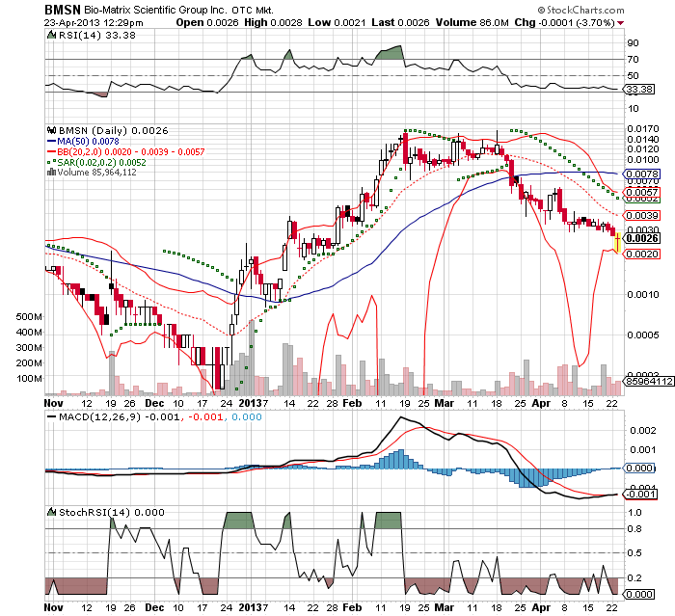Click the StochRSI 0.000 axis value tag
The width and height of the screenshot is (675, 616).
(x=639, y=594)
